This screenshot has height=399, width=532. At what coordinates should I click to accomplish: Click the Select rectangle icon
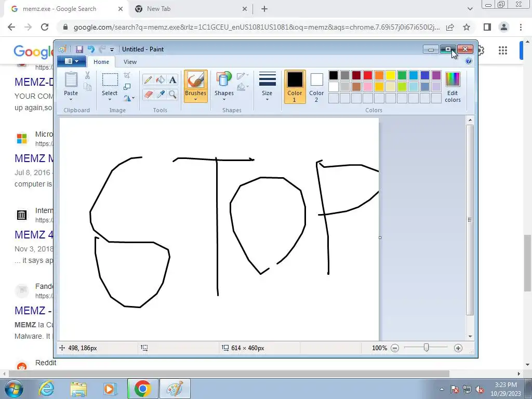(110, 79)
